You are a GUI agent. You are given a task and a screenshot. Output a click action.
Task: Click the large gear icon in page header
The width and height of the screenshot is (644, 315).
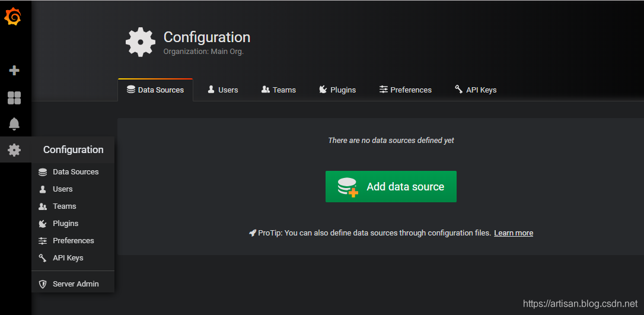141,42
